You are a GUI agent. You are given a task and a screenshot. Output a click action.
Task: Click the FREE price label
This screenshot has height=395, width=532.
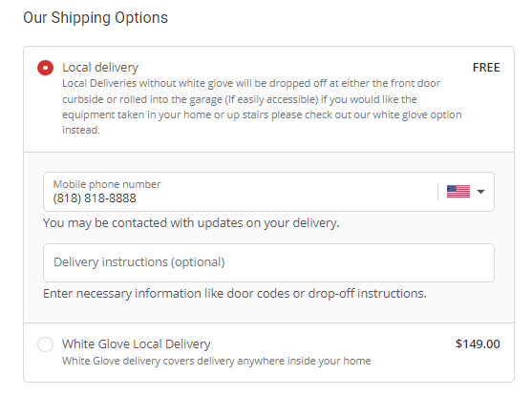pos(486,68)
